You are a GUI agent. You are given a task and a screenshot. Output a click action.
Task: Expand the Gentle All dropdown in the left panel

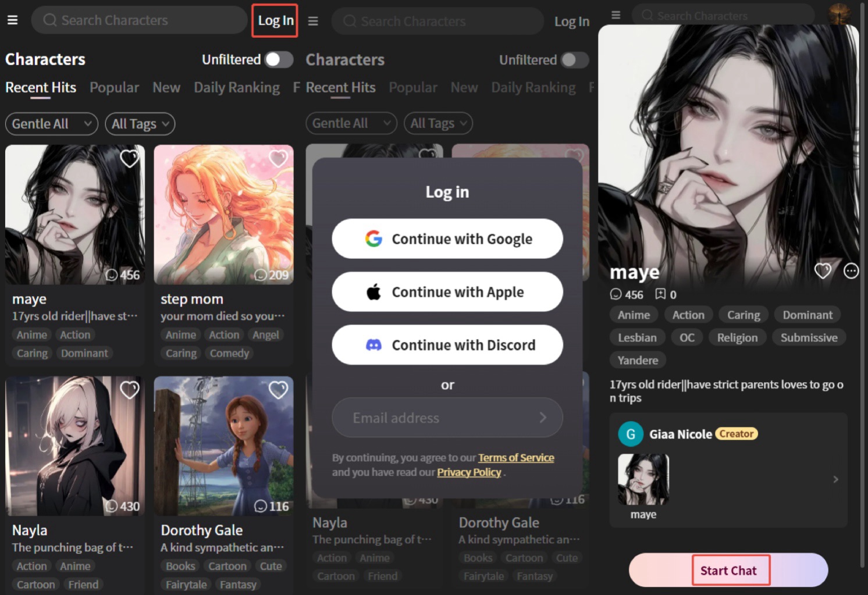click(x=51, y=124)
